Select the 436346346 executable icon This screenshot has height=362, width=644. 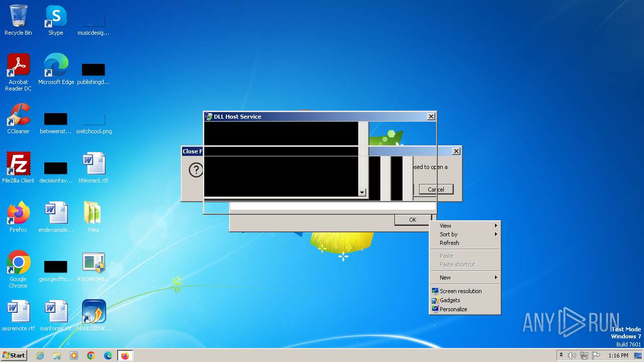[93, 266]
